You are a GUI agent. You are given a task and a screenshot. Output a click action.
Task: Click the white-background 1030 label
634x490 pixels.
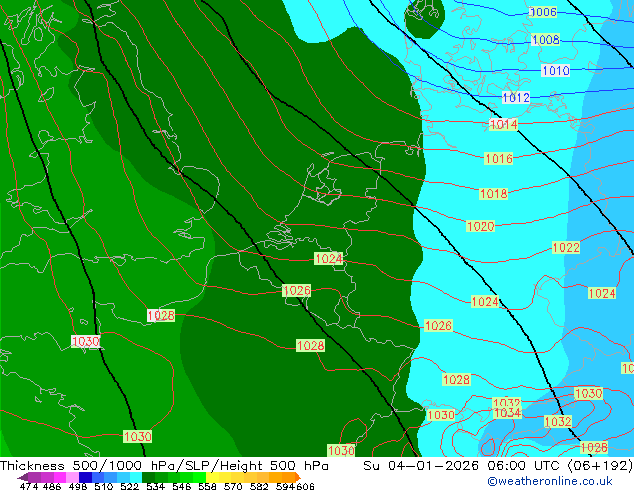tap(85, 341)
